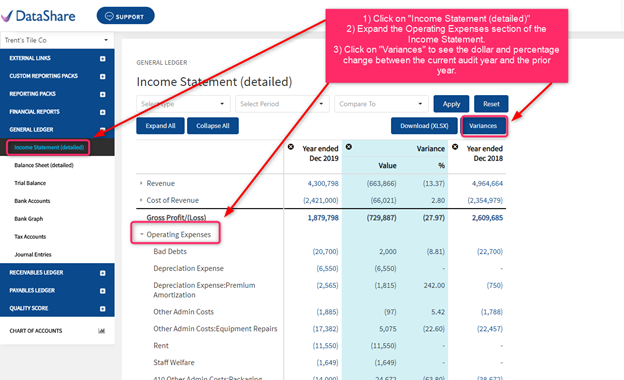This screenshot has width=624, height=380.
Task: Collapse the Operating Expenses section
Action: (x=141, y=234)
